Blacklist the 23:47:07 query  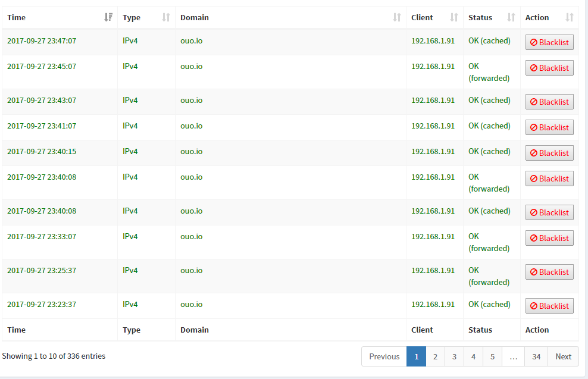[x=549, y=42]
